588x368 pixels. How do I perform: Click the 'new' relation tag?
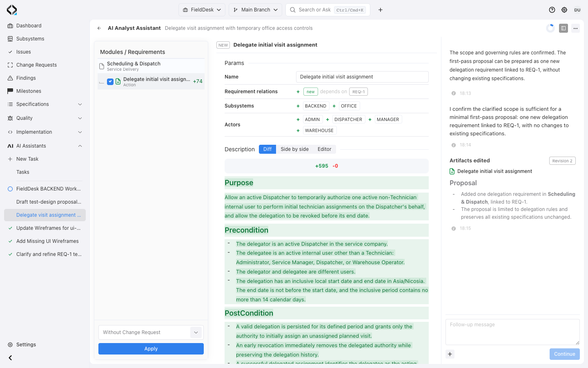[x=311, y=92]
